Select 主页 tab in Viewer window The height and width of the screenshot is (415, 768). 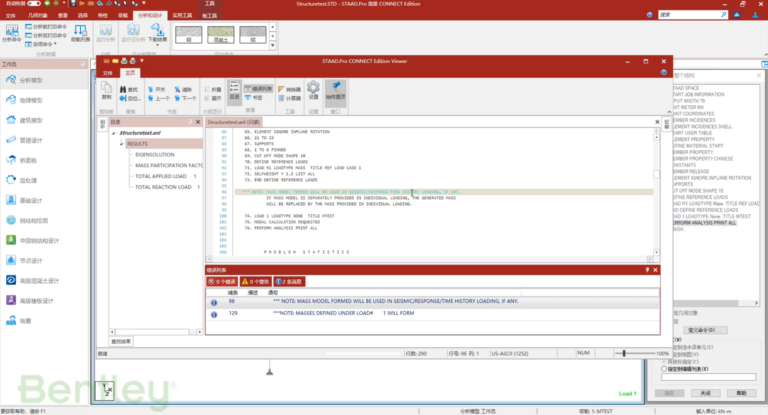130,73
